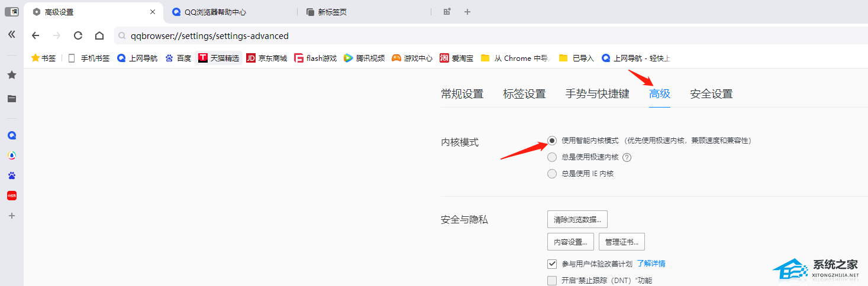
Task: Open the 游戏中心 bookmark
Action: 412,58
